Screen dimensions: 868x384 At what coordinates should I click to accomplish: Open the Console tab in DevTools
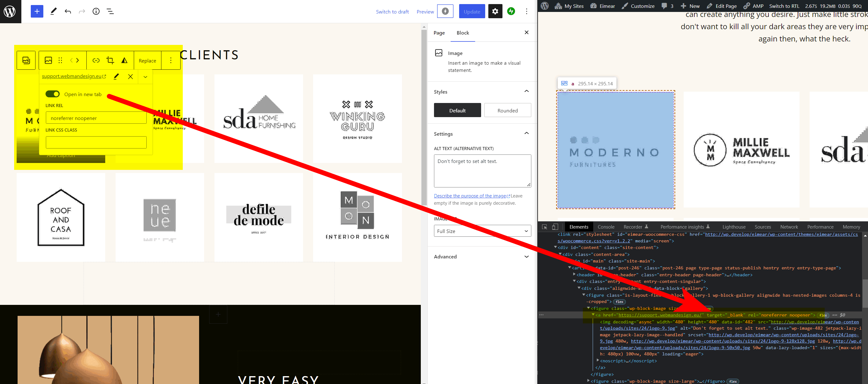tap(605, 227)
